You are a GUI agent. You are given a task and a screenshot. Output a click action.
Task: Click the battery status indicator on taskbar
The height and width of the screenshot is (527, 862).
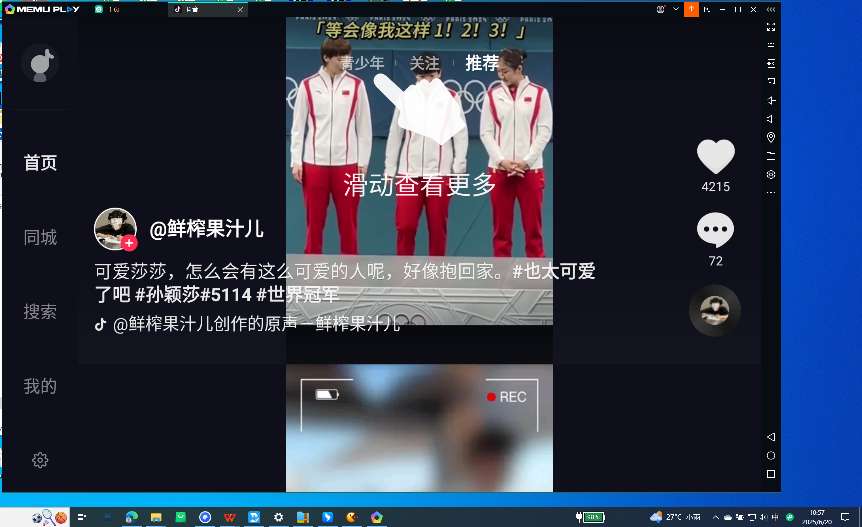point(590,517)
